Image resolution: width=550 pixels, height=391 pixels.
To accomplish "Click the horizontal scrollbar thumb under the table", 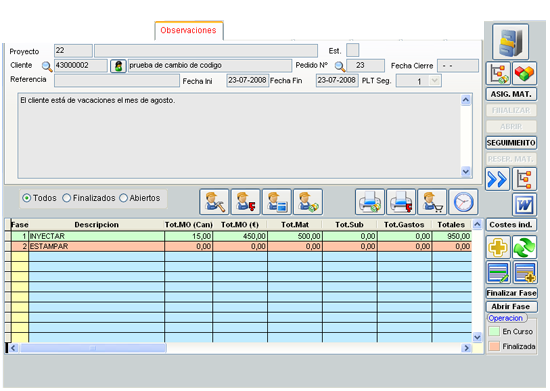I will point(93,348).
